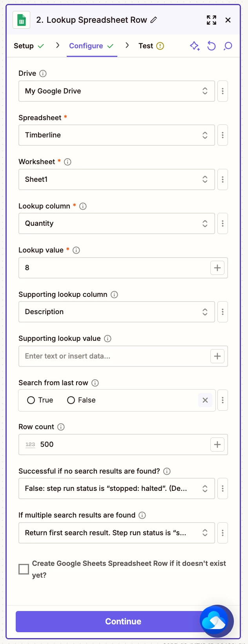Image resolution: width=248 pixels, height=644 pixels.
Task: Show info for Successful if no search results
Action: pyautogui.click(x=167, y=471)
